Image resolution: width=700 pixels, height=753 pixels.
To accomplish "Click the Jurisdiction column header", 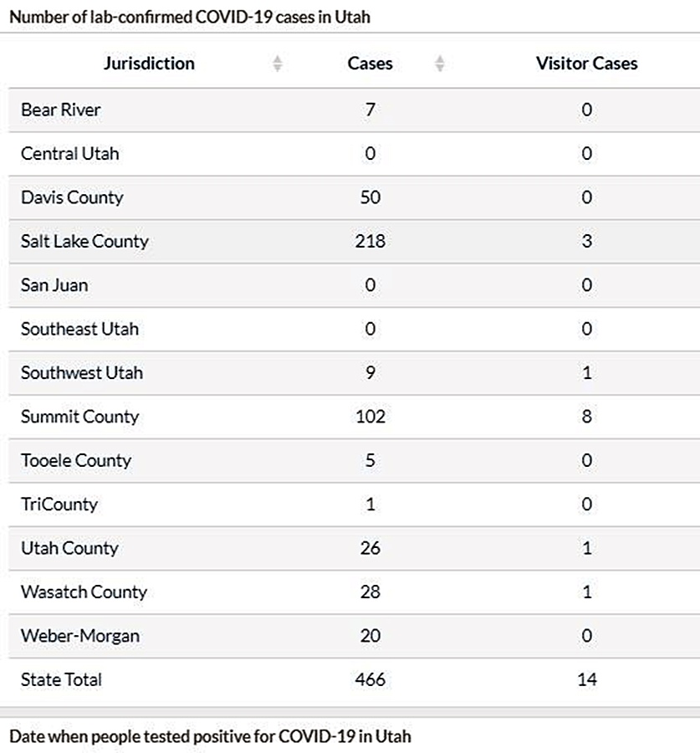I will coord(150,64).
